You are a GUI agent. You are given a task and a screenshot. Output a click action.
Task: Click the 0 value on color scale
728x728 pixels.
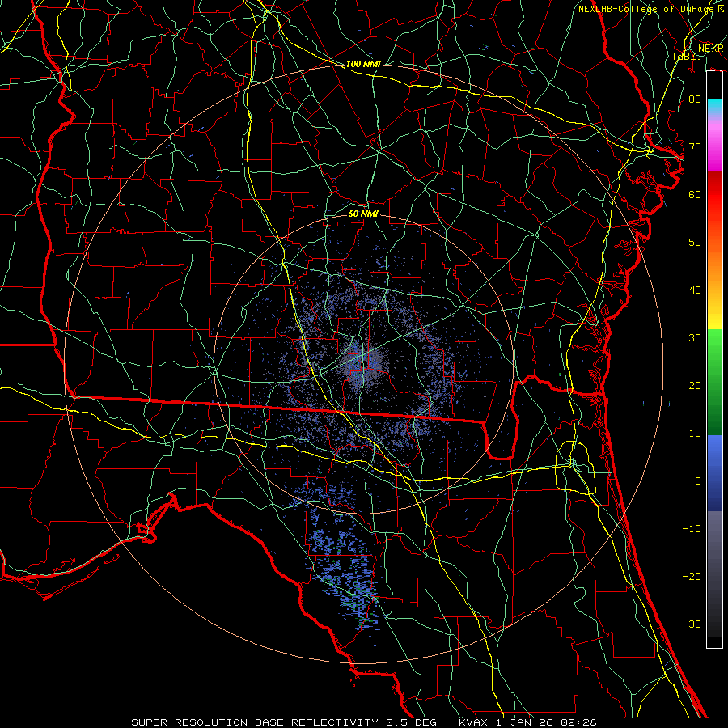[x=698, y=481]
